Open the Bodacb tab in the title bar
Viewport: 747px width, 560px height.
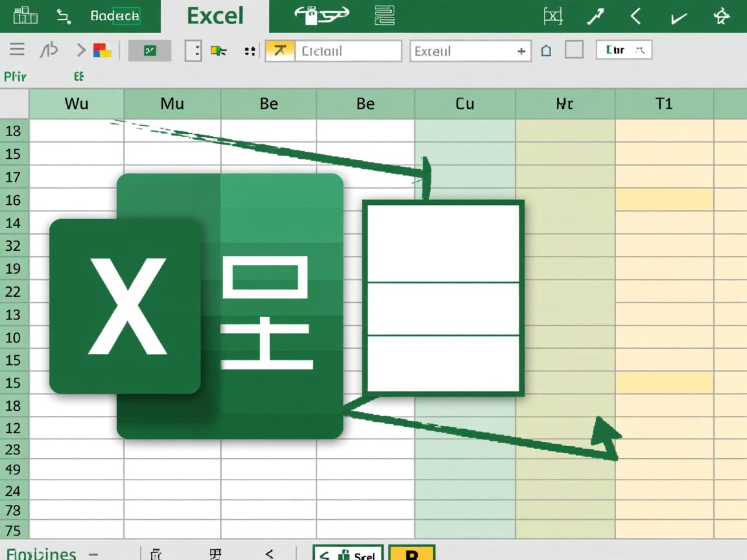point(115,16)
